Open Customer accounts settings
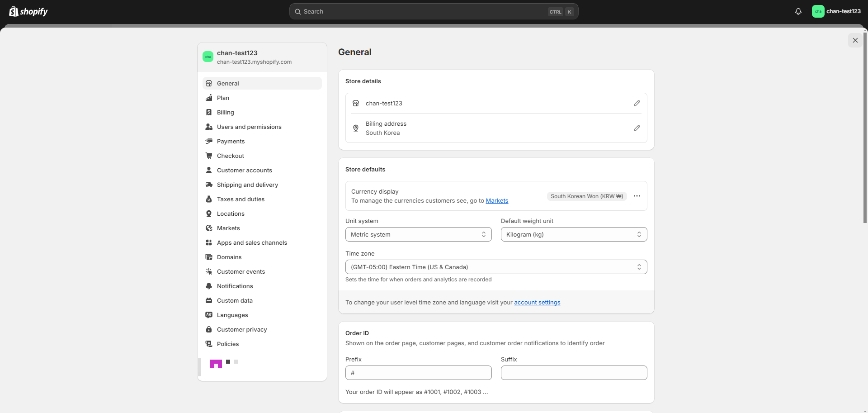This screenshot has height=413, width=868. (x=262, y=170)
